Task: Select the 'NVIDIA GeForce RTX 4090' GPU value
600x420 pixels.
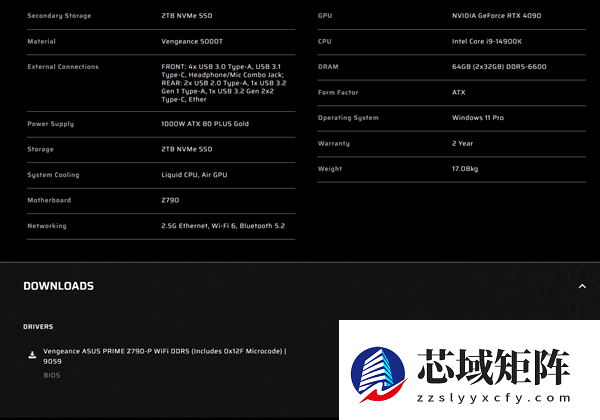Action: click(496, 16)
